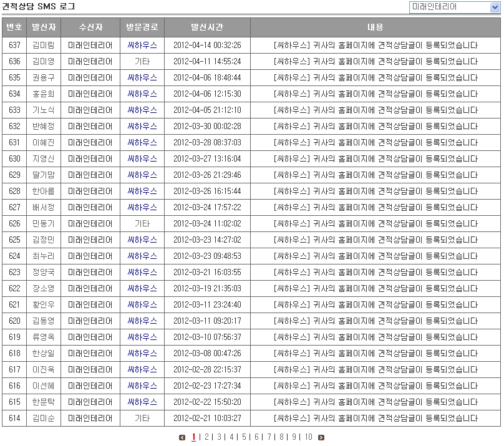504x446 pixels.
Task: Open 씨하우스 link in row 637
Action: tap(142, 46)
